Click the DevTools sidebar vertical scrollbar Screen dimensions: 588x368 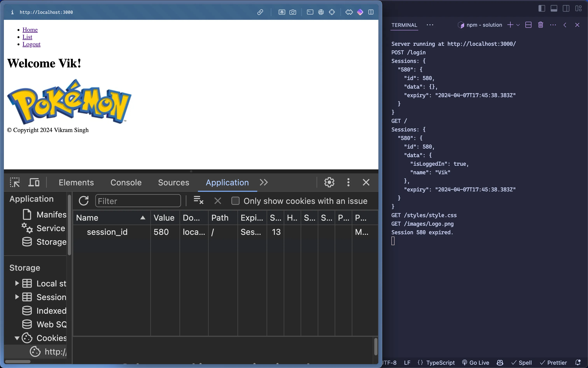pyautogui.click(x=69, y=225)
